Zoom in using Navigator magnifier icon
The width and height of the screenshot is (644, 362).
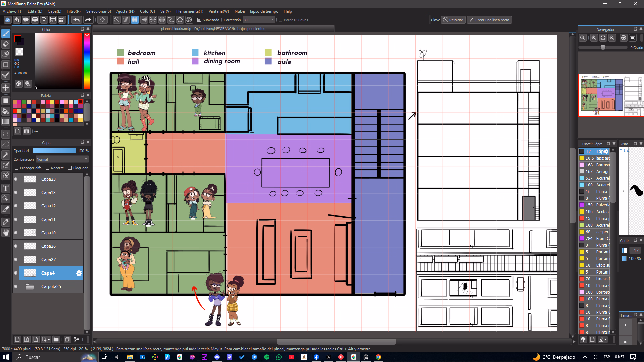point(594,38)
